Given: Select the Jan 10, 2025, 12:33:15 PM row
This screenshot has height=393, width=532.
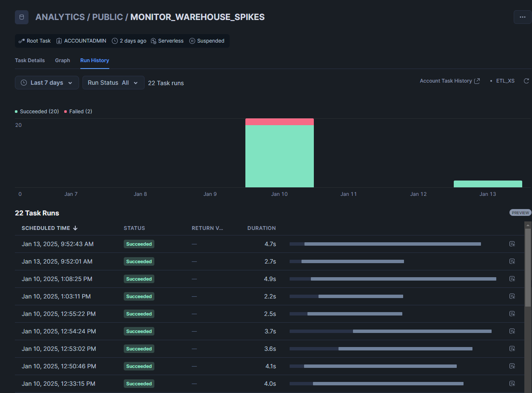Looking at the screenshot, I should [270, 384].
